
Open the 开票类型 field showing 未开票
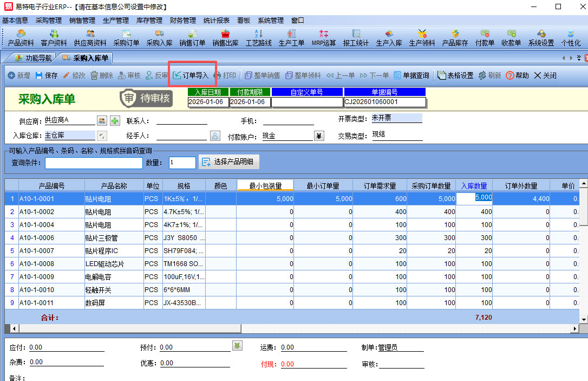point(396,118)
